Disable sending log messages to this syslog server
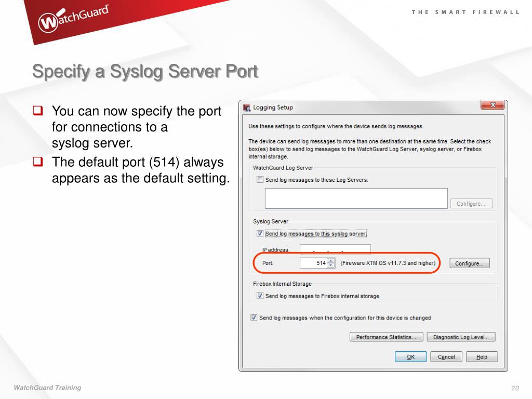The width and height of the screenshot is (532, 399). (260, 233)
